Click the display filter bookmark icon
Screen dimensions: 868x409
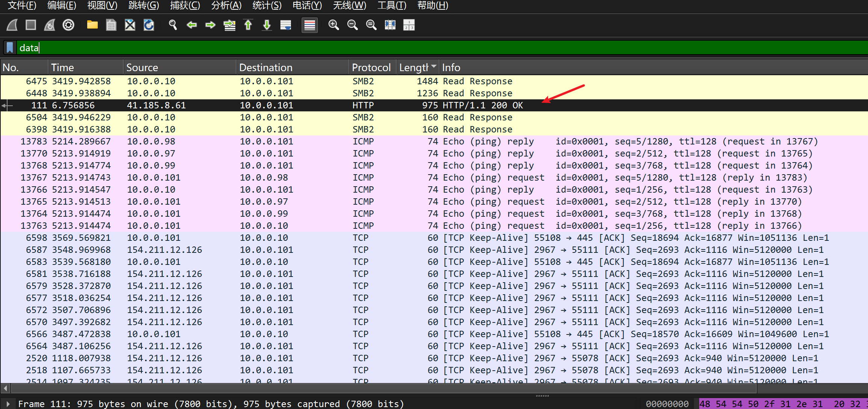pyautogui.click(x=10, y=48)
